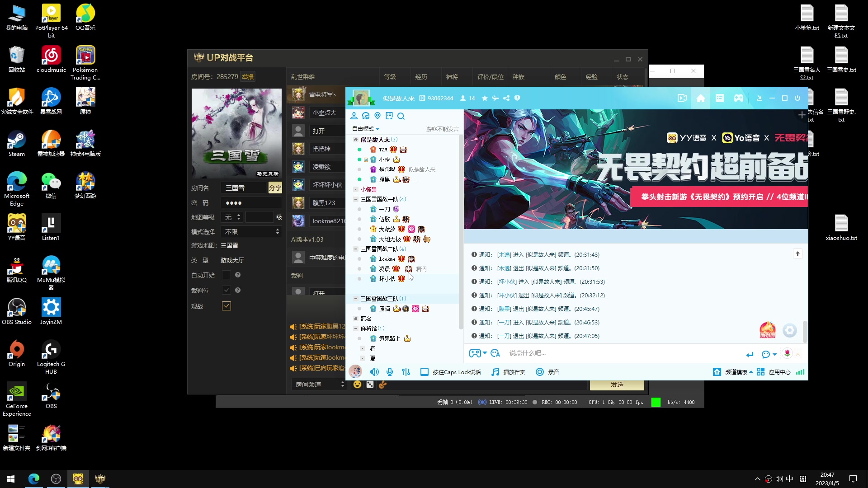Click the 发送 send button
This screenshot has width=868, height=488.
pyautogui.click(x=617, y=384)
